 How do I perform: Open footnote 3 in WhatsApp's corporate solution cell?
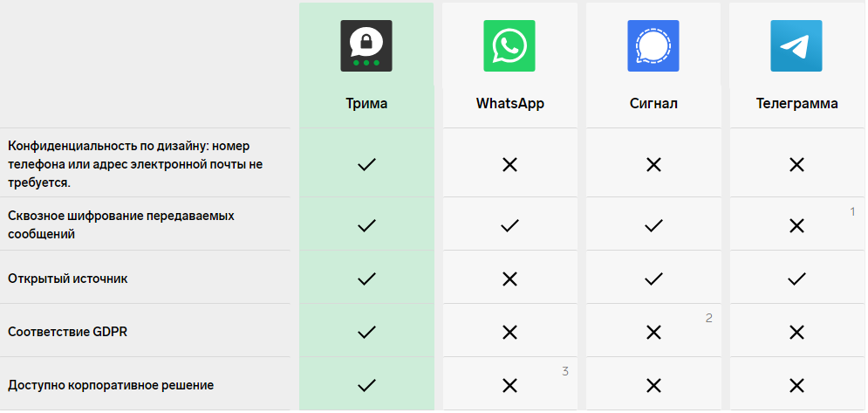click(x=565, y=371)
